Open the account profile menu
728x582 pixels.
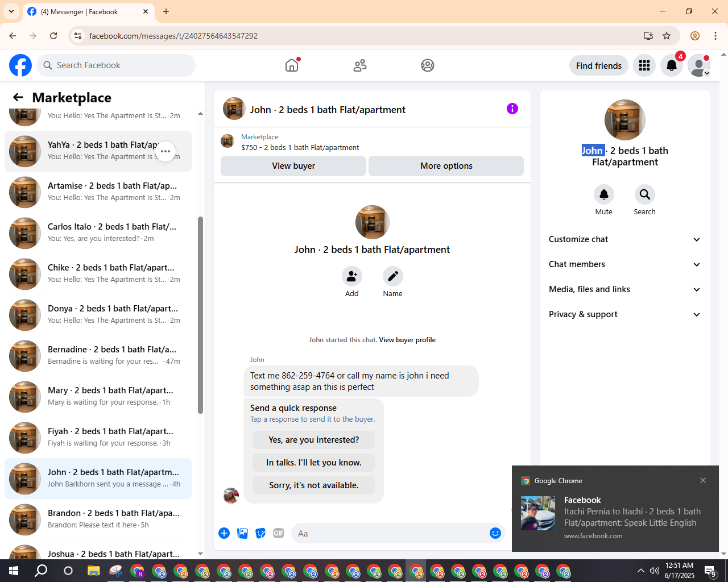pyautogui.click(x=699, y=65)
